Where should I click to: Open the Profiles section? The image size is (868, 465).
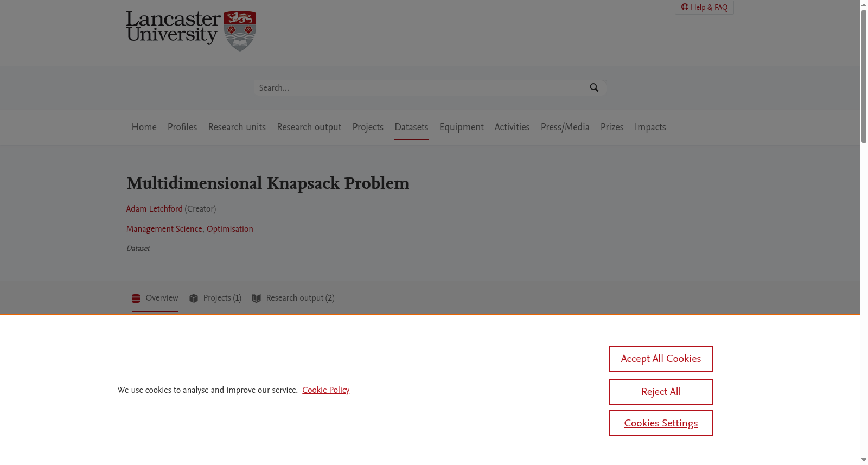click(182, 127)
